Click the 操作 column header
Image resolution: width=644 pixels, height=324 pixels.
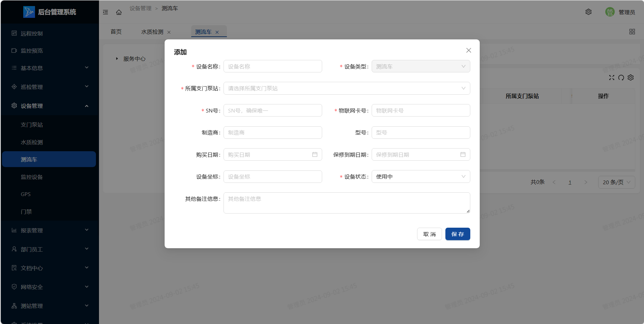[x=603, y=96]
